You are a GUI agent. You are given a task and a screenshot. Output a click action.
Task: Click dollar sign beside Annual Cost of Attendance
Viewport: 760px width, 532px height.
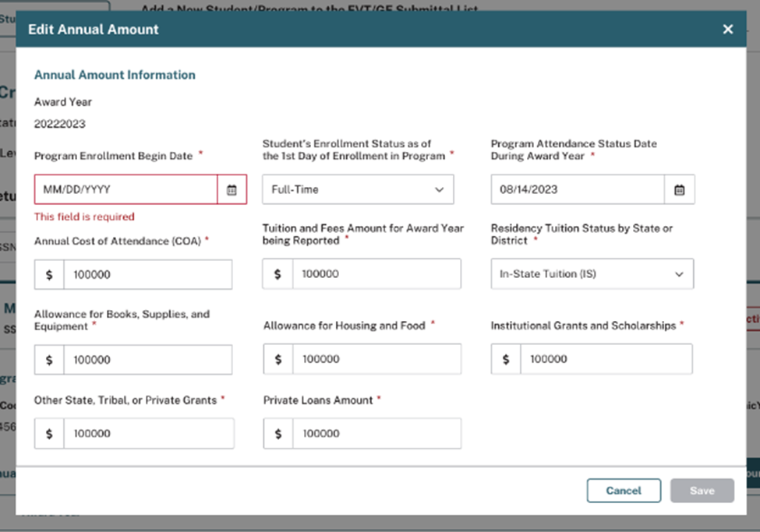(49, 275)
